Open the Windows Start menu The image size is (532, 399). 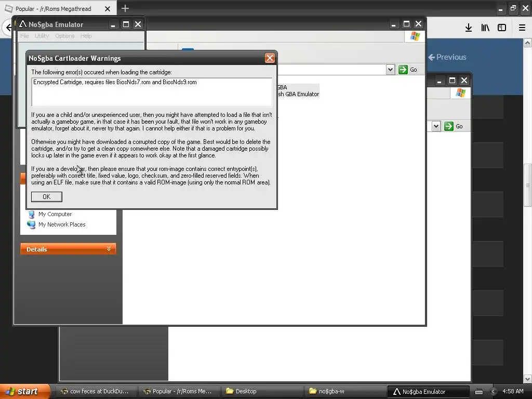[25, 391]
